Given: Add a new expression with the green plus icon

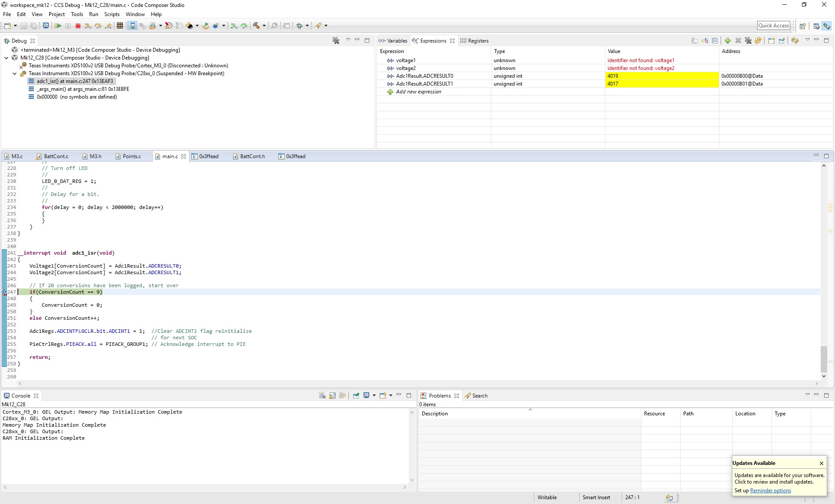Looking at the screenshot, I should [x=728, y=41].
